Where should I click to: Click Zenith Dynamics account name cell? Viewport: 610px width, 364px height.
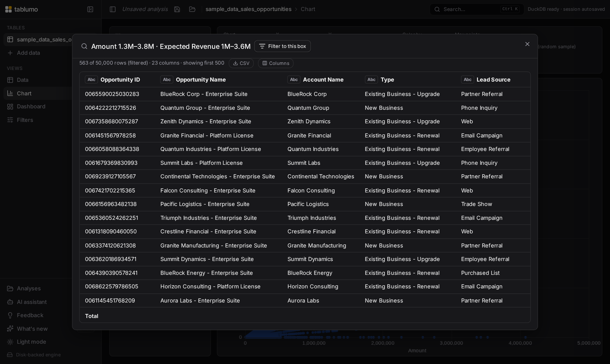point(309,121)
